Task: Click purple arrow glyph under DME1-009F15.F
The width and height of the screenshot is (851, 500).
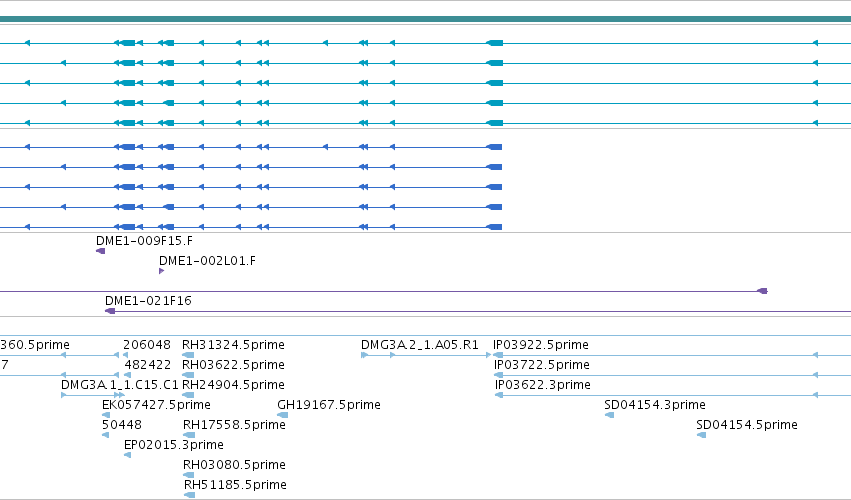Action: click(100, 251)
